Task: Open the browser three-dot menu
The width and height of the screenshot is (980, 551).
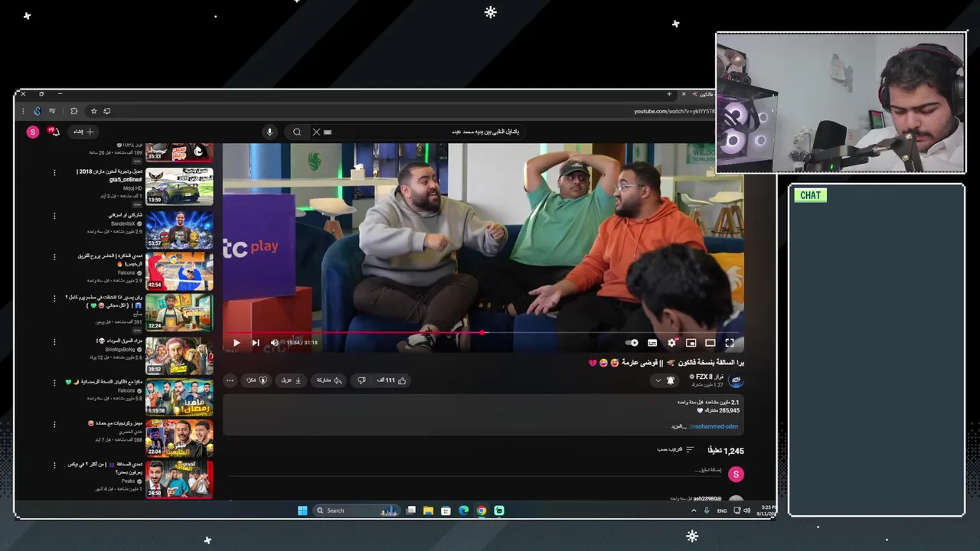Action: pos(23,111)
